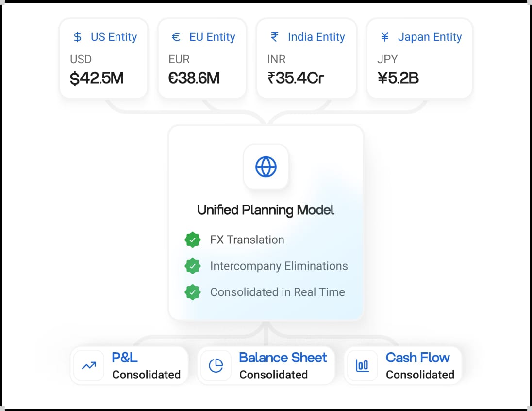Open the Cash Flow Consolidated card

403,365
